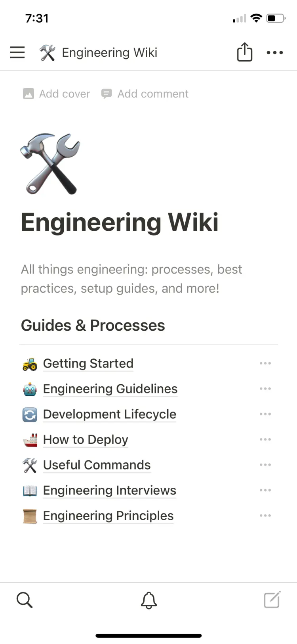Open the page options ellipsis menu

pyautogui.click(x=274, y=52)
